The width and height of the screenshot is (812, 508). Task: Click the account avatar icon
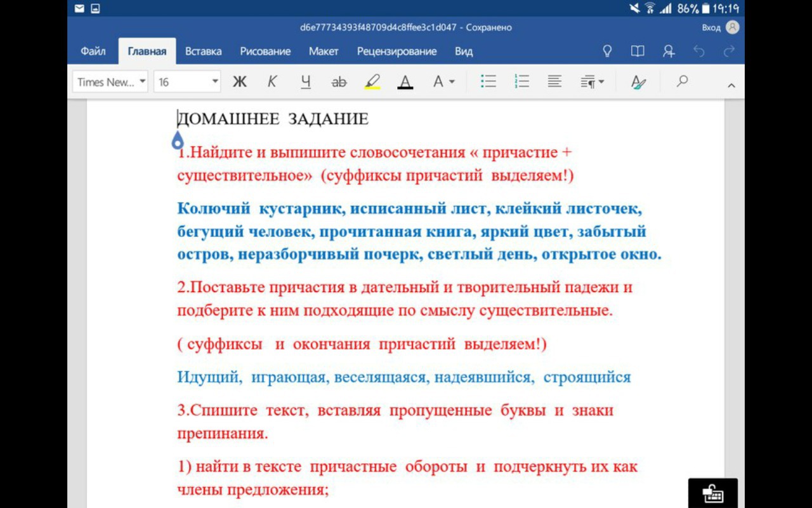click(x=733, y=27)
